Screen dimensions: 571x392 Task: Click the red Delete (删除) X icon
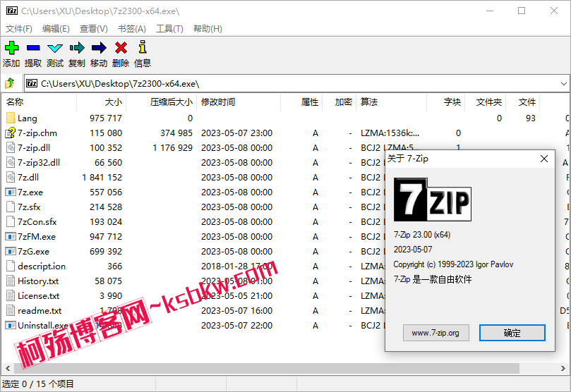tap(121, 48)
